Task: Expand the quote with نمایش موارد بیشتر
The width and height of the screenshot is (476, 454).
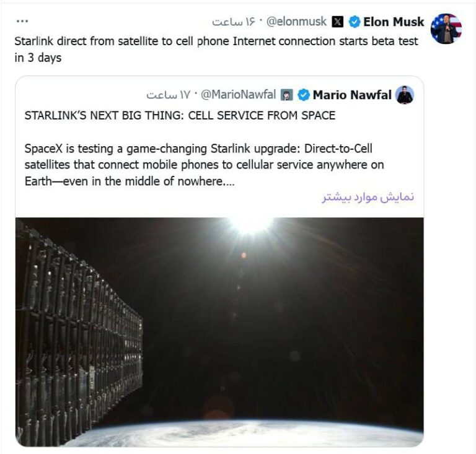Action: point(368,197)
